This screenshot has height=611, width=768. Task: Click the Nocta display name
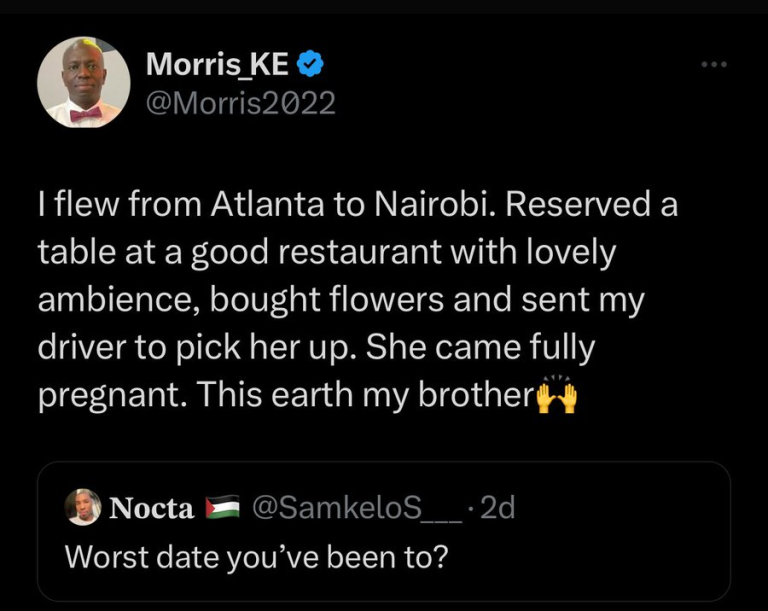tap(150, 508)
